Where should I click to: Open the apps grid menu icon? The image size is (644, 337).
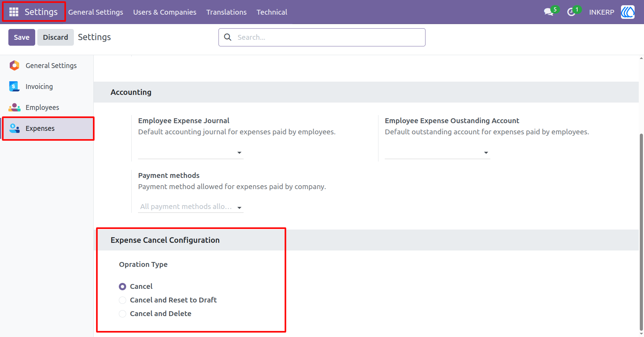click(x=14, y=12)
